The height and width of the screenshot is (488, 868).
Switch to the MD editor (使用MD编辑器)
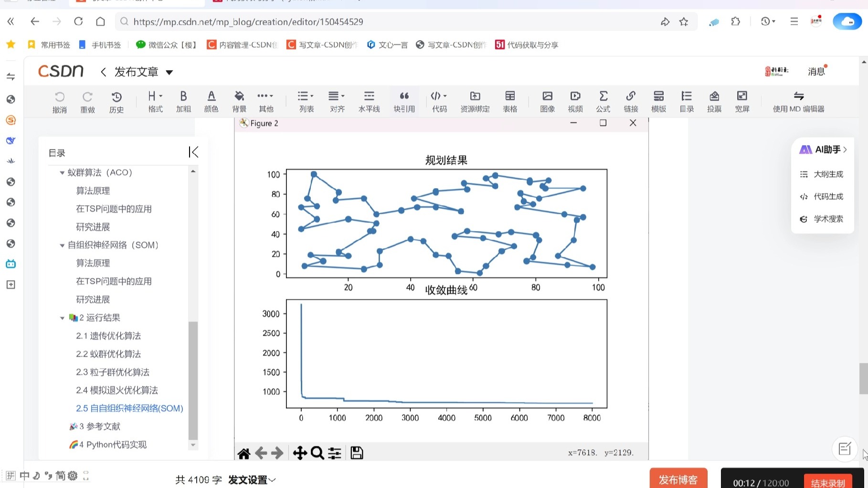pos(798,102)
